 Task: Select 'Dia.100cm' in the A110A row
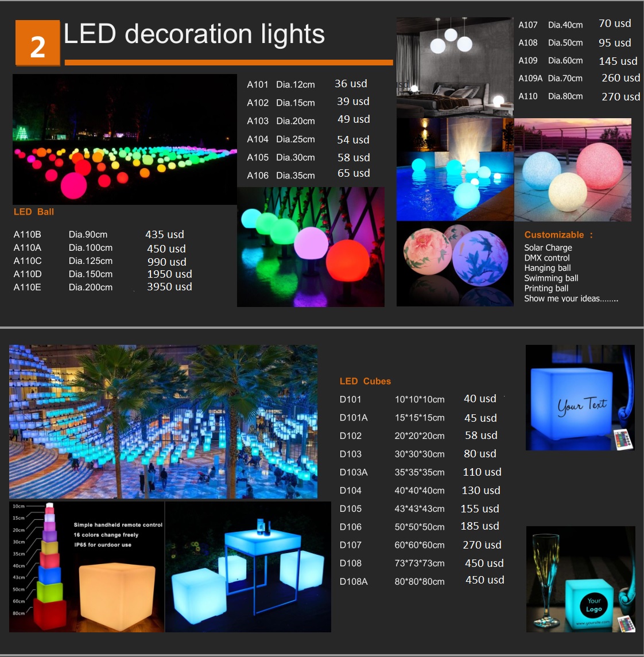91,248
